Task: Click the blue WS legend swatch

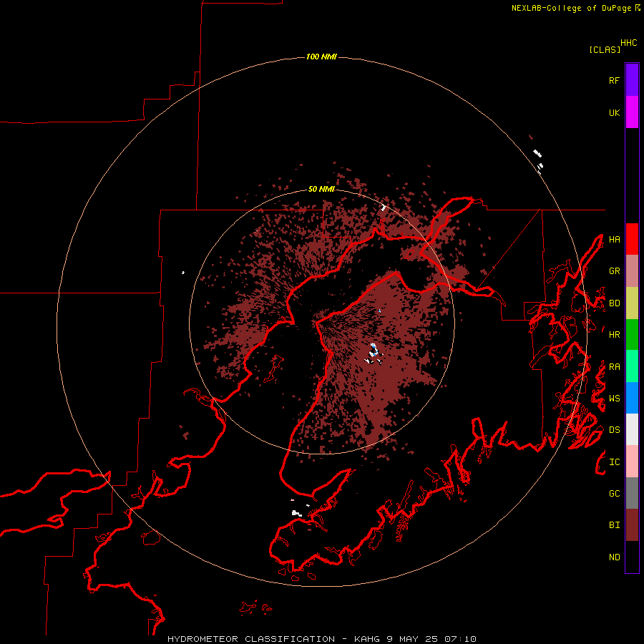Action: (x=632, y=398)
